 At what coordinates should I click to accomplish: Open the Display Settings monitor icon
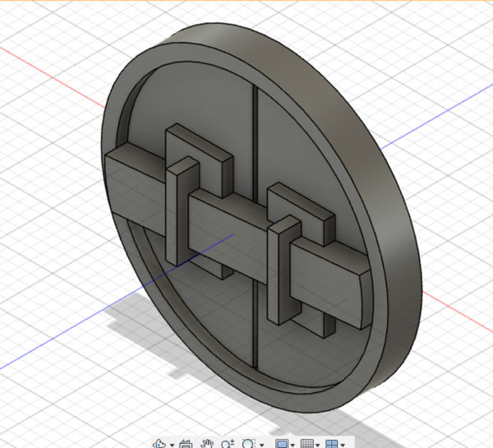281,444
